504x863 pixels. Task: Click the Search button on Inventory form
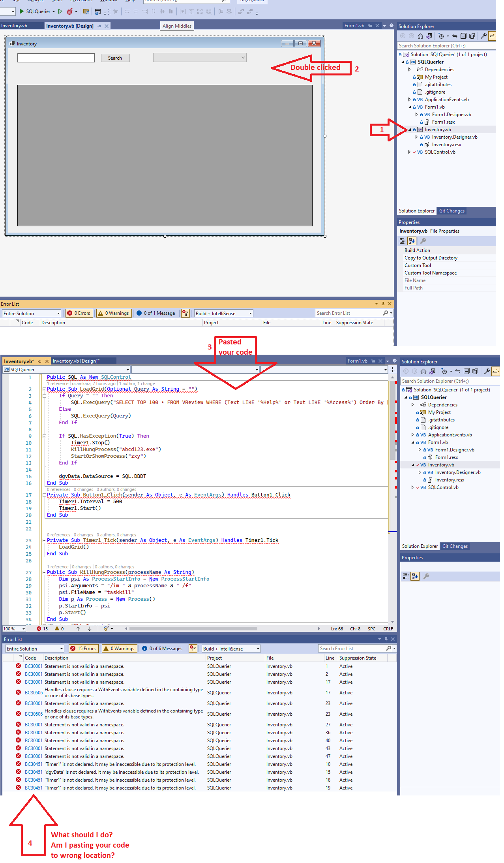click(115, 58)
